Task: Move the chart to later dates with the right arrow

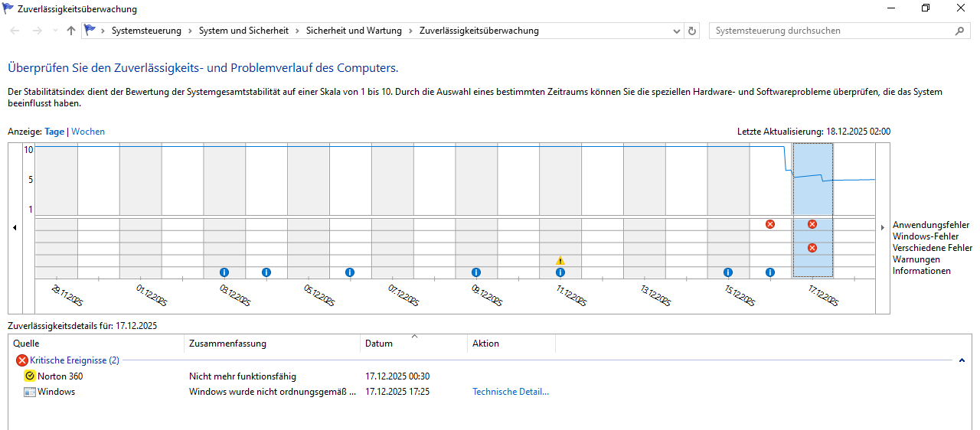Action: [x=882, y=227]
